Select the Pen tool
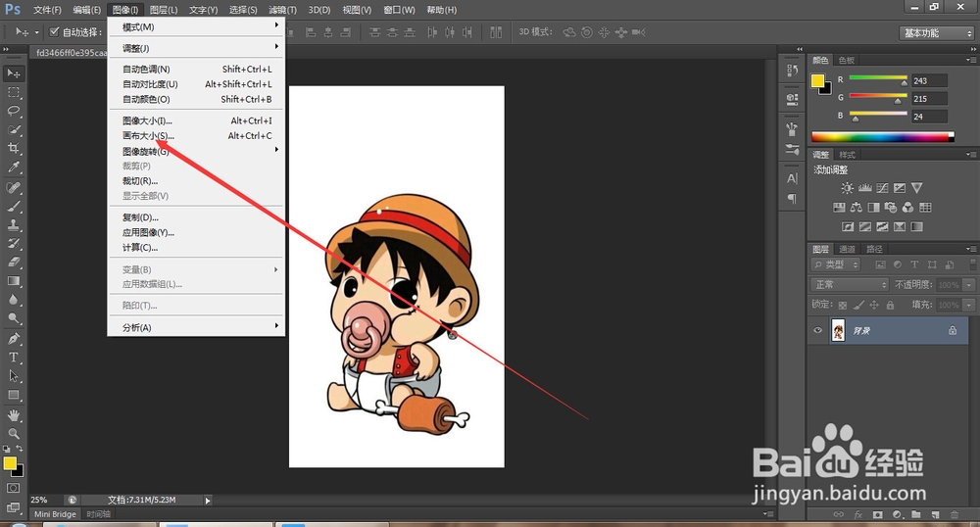The height and width of the screenshot is (527, 980). point(13,338)
